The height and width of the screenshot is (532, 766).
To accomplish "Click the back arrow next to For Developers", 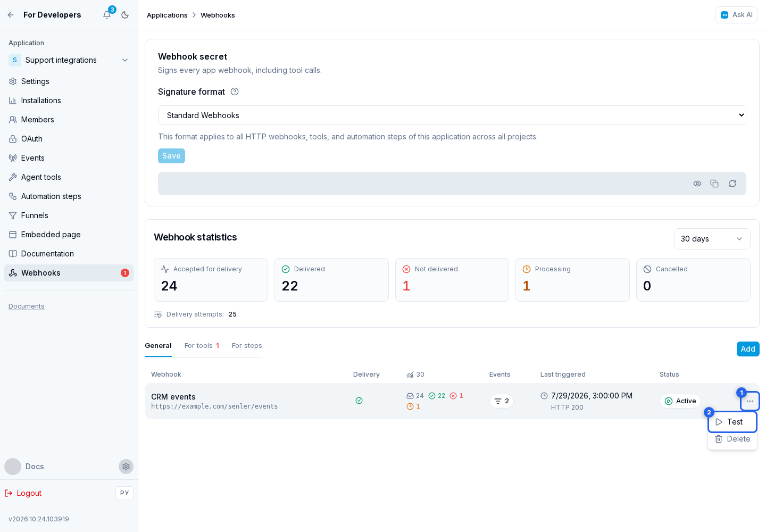I will 11,15.
